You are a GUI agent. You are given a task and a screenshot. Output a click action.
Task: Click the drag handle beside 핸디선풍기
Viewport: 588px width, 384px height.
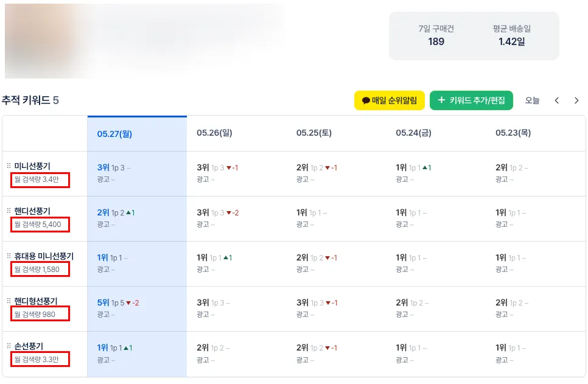tap(9, 211)
